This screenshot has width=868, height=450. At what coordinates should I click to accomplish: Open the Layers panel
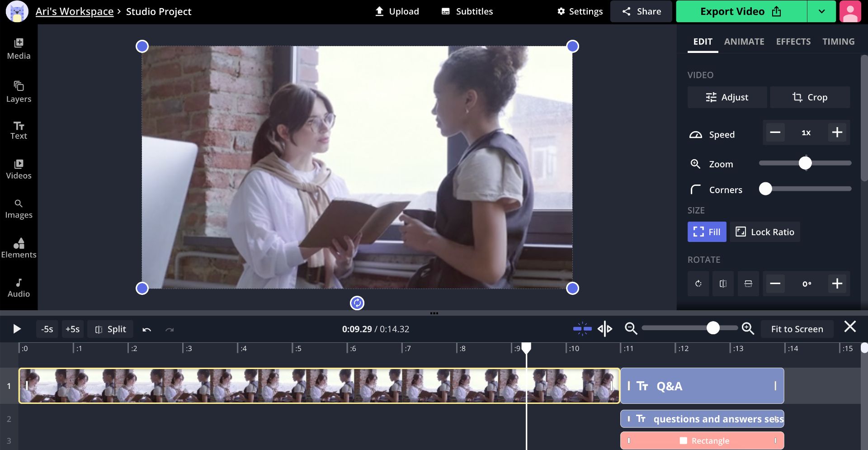pyautogui.click(x=19, y=92)
